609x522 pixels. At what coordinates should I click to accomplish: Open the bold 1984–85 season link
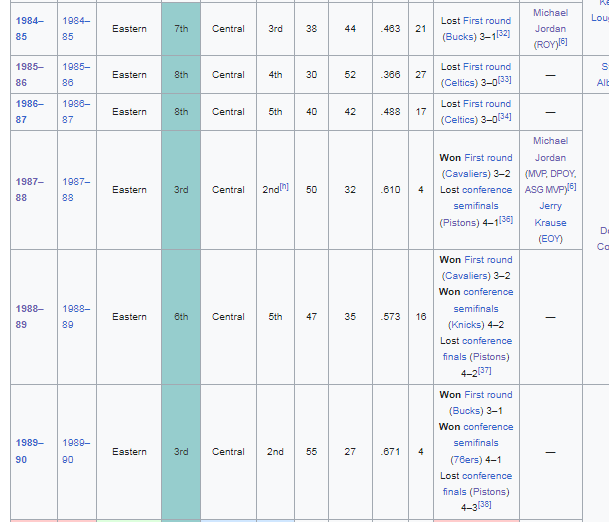pyautogui.click(x=30, y=29)
